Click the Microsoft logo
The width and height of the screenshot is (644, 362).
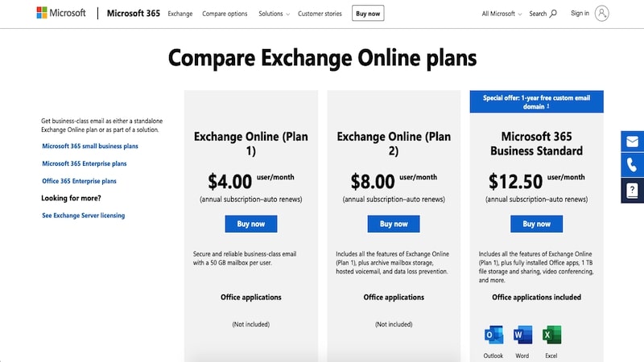pos(61,13)
